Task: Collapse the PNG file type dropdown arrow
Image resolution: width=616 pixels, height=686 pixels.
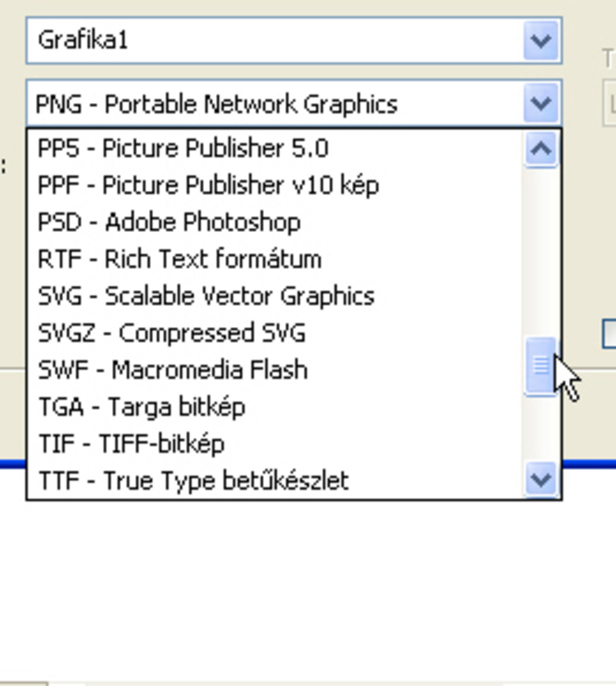Action: (x=541, y=103)
